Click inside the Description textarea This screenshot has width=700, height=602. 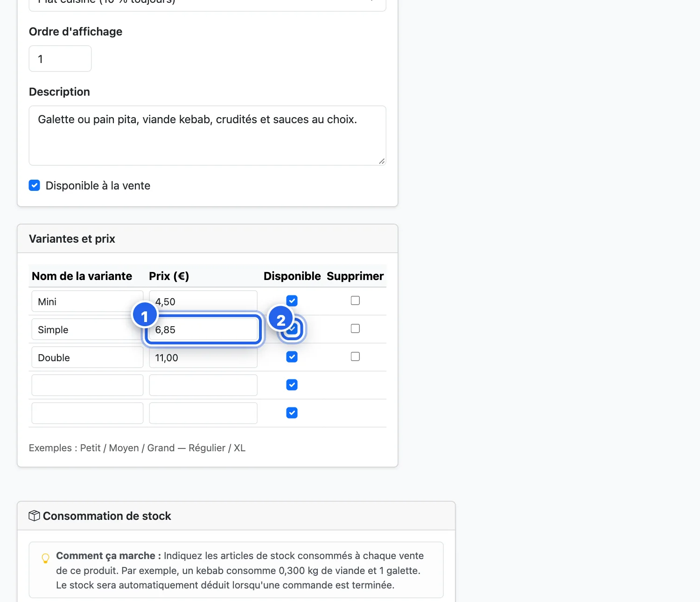tap(208, 135)
